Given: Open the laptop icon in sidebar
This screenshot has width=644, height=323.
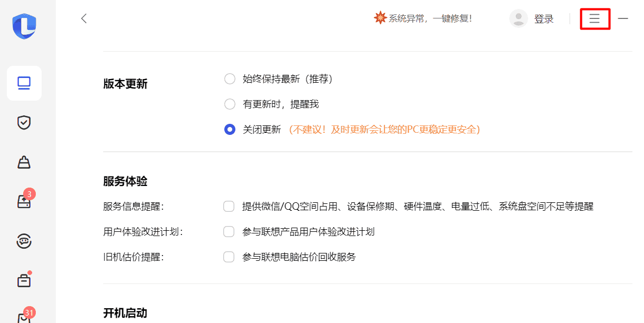Looking at the screenshot, I should coord(24,83).
